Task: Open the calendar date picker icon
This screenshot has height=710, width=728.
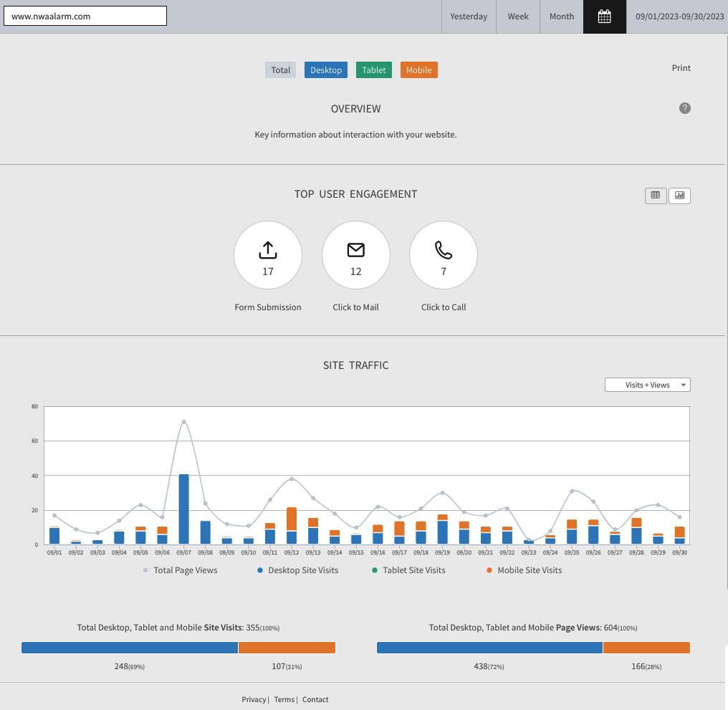Action: point(604,16)
